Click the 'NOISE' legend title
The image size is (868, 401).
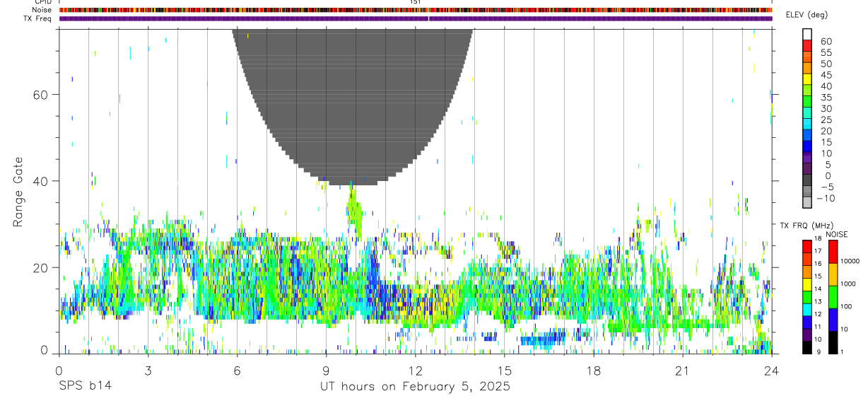click(x=836, y=234)
